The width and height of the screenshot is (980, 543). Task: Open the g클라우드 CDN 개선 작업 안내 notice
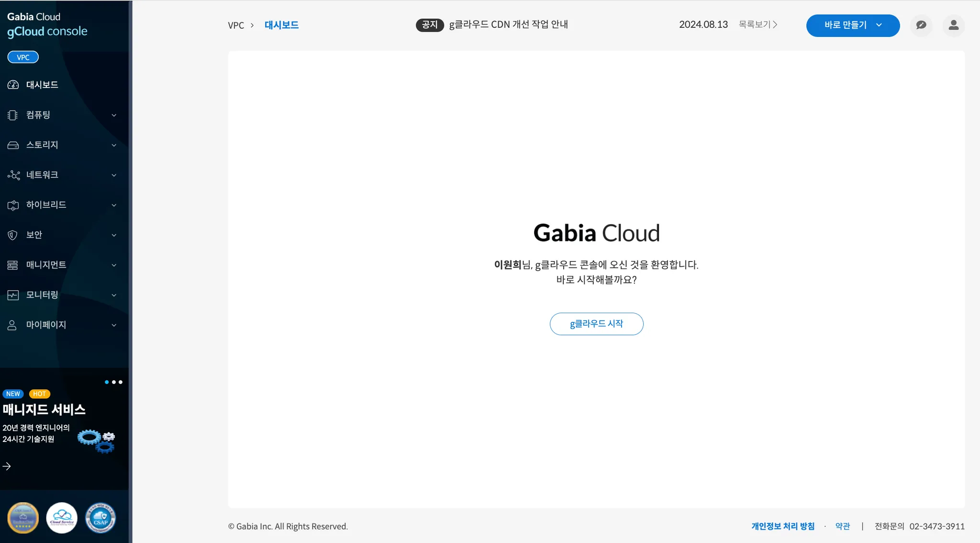[x=508, y=24]
